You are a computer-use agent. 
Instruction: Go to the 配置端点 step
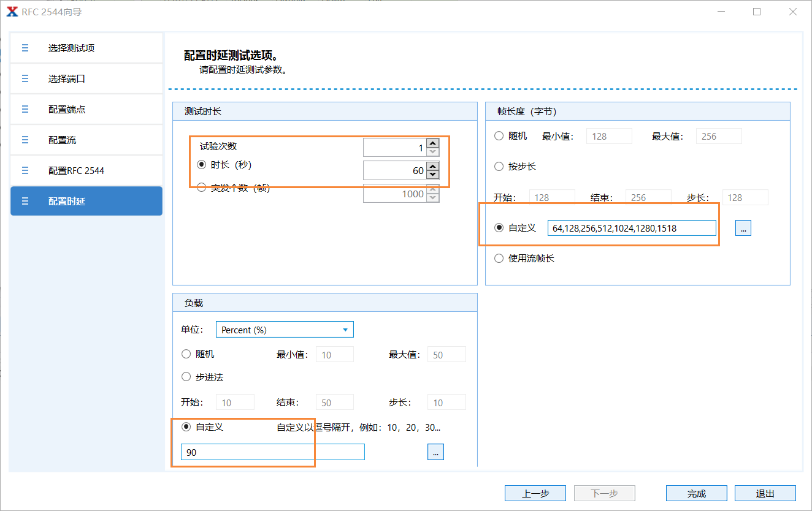[86, 109]
